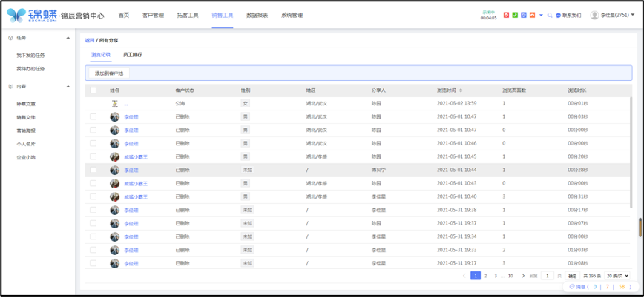Screen dimensions: 644x298
Task: Click the green phone call icon
Action: (515, 15)
